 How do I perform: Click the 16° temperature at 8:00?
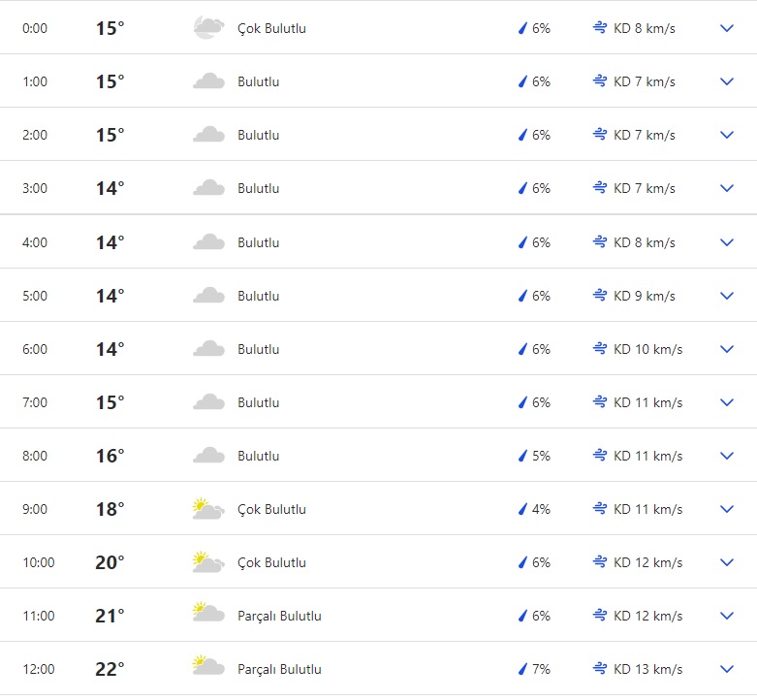click(x=110, y=456)
